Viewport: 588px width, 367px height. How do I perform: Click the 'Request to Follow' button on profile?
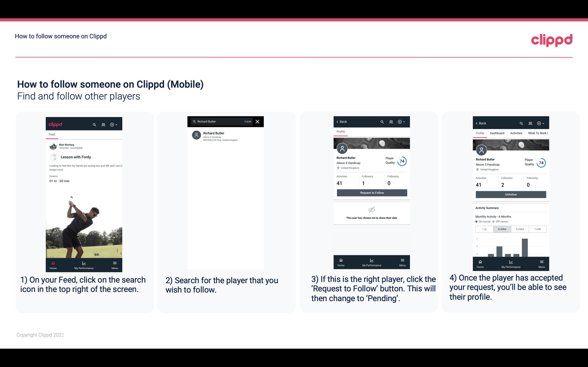point(372,192)
